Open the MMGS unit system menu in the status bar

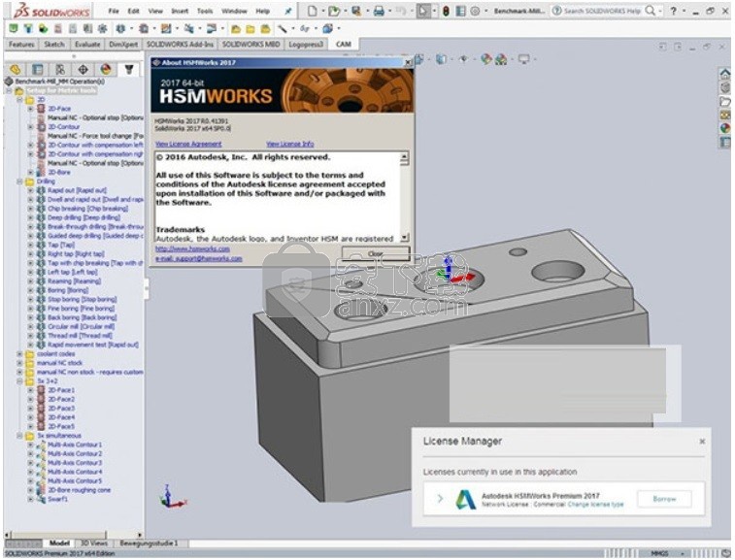coord(666,554)
